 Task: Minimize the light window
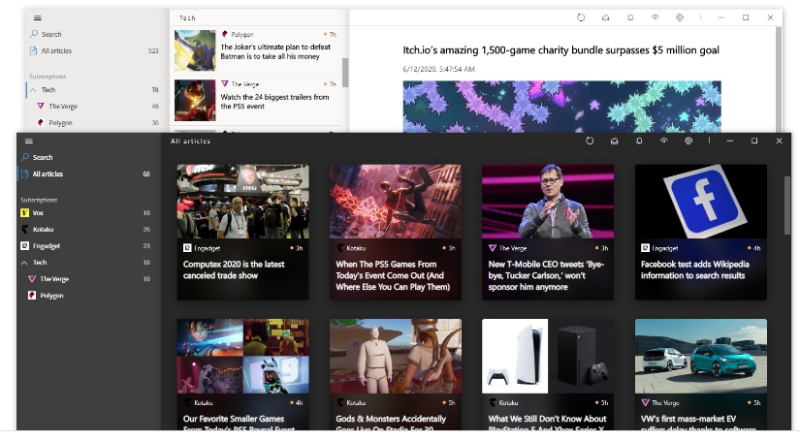721,17
